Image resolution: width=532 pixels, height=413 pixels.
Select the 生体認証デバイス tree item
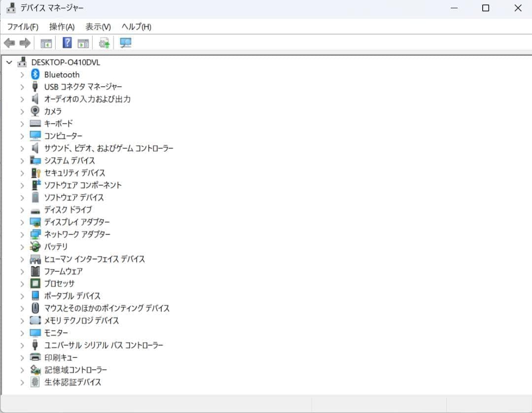point(72,382)
